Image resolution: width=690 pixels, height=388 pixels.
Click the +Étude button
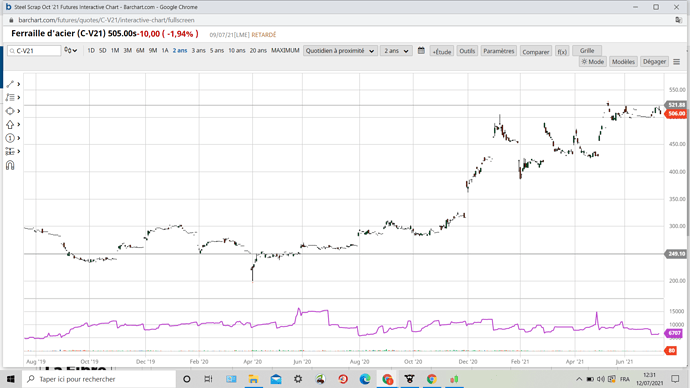pos(442,51)
